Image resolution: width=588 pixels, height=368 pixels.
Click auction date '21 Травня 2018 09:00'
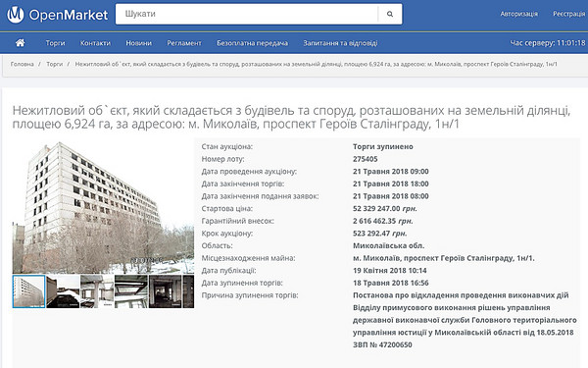390,171
